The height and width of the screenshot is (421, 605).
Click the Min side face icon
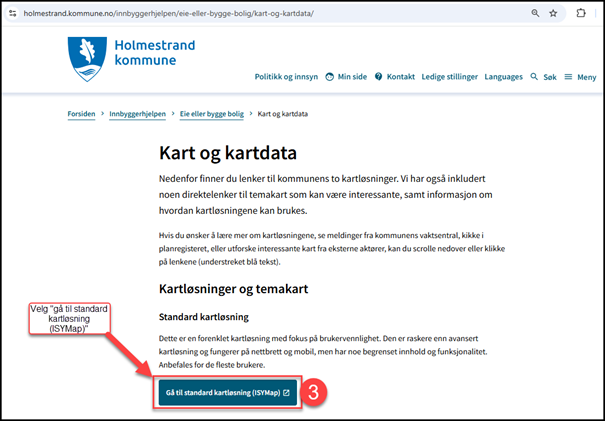pos(329,77)
